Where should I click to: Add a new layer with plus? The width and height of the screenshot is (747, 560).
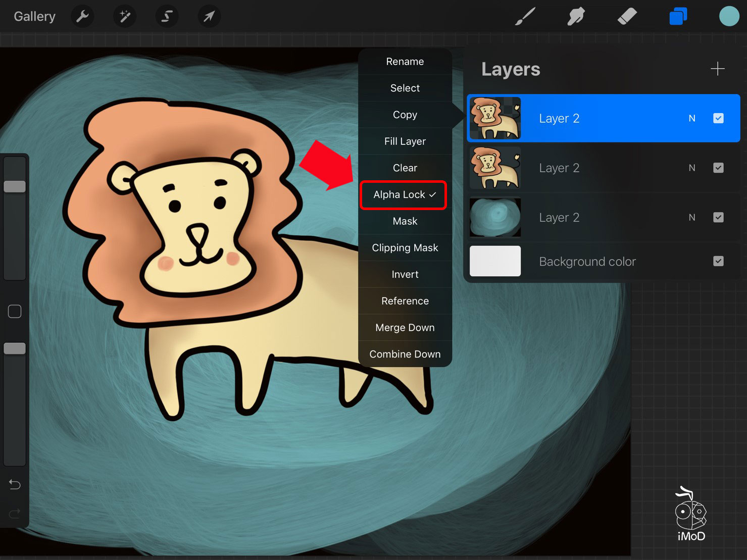717,69
